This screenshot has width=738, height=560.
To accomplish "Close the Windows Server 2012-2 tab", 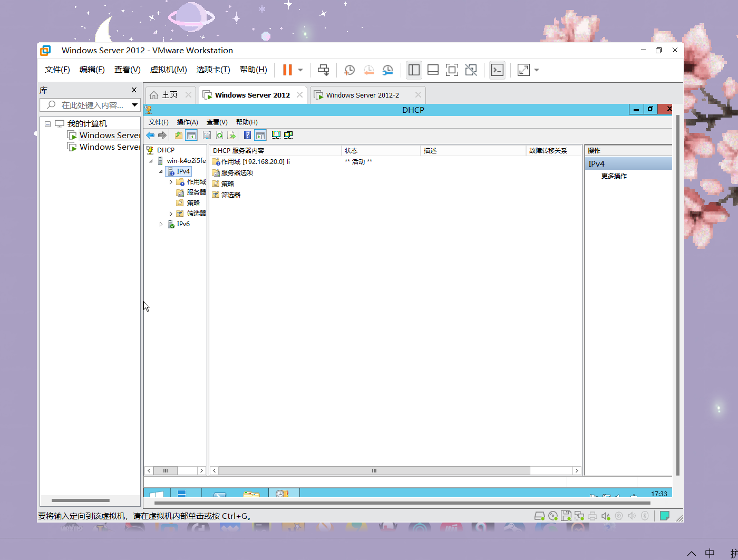I will (418, 95).
